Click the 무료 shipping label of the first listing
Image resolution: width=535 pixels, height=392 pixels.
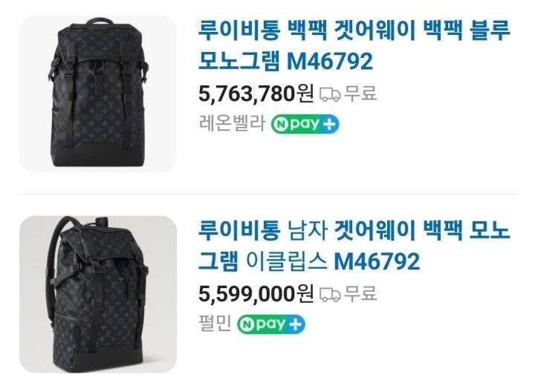pyautogui.click(x=360, y=93)
